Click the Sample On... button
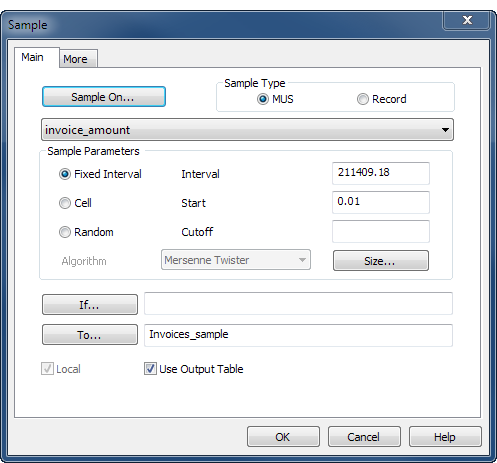This screenshot has width=497, height=463. pos(104,97)
